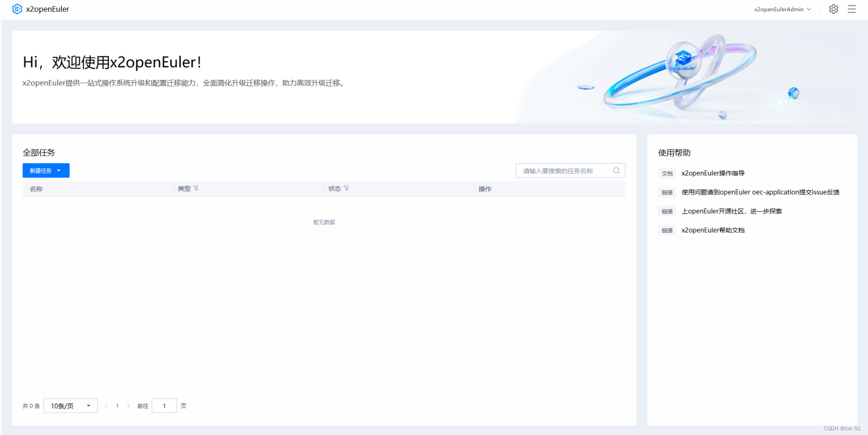Focus the task name search field
This screenshot has height=435, width=868.
570,170
